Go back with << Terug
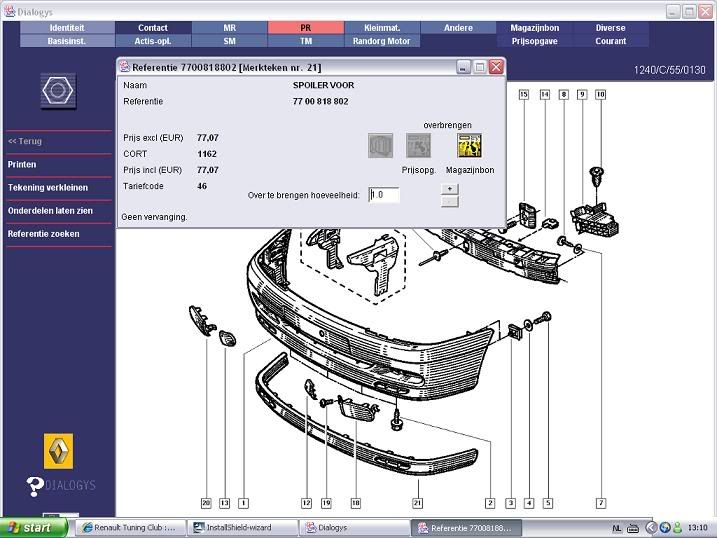717x538 pixels. coord(25,141)
